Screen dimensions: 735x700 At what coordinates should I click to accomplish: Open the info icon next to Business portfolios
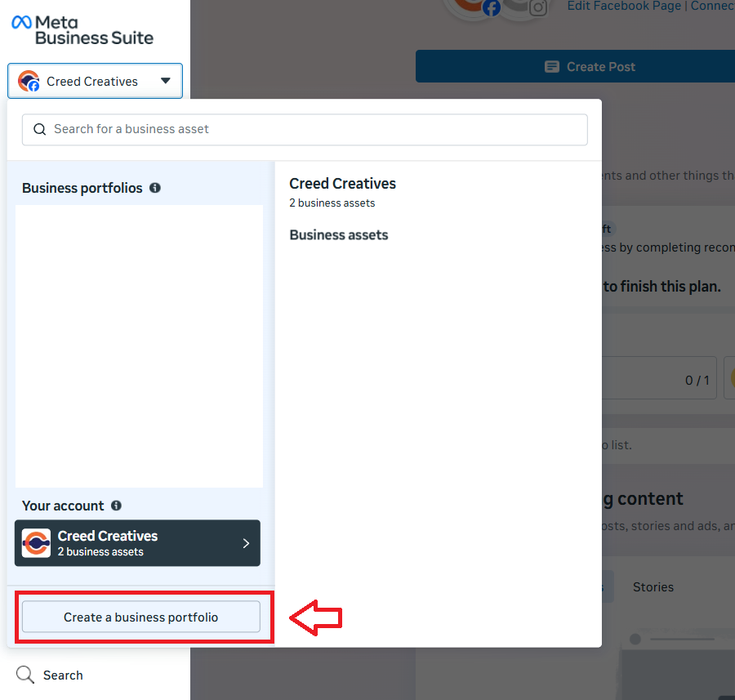tap(155, 188)
